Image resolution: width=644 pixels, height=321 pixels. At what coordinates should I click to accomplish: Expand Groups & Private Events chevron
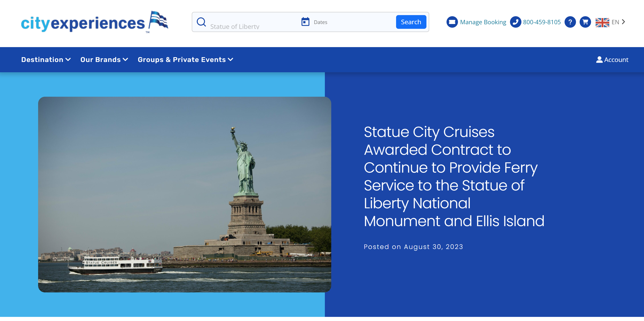click(x=230, y=60)
